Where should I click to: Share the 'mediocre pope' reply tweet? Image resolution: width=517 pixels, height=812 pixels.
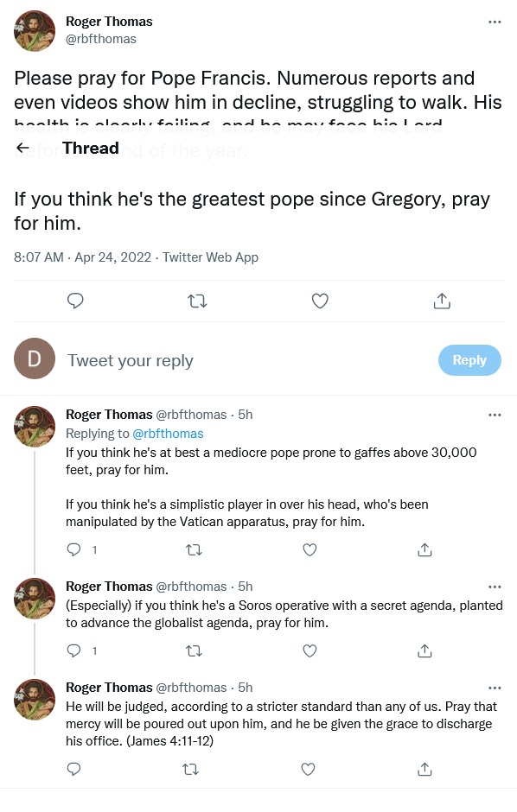coord(424,550)
